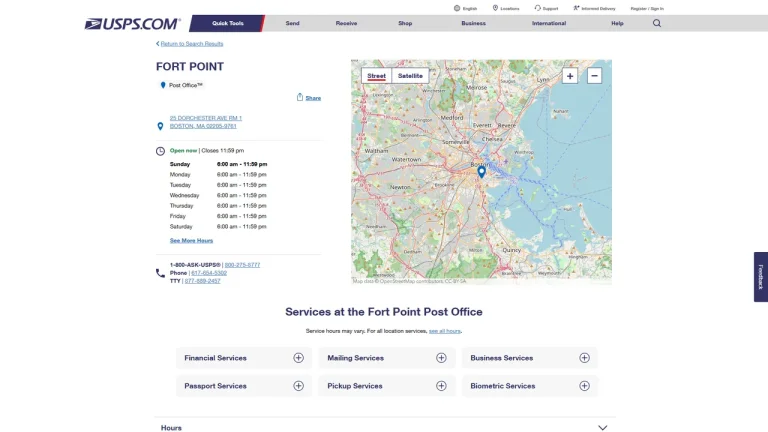Expand the Hours chevron
Image resolution: width=768 pixels, height=432 pixels.
click(x=602, y=428)
